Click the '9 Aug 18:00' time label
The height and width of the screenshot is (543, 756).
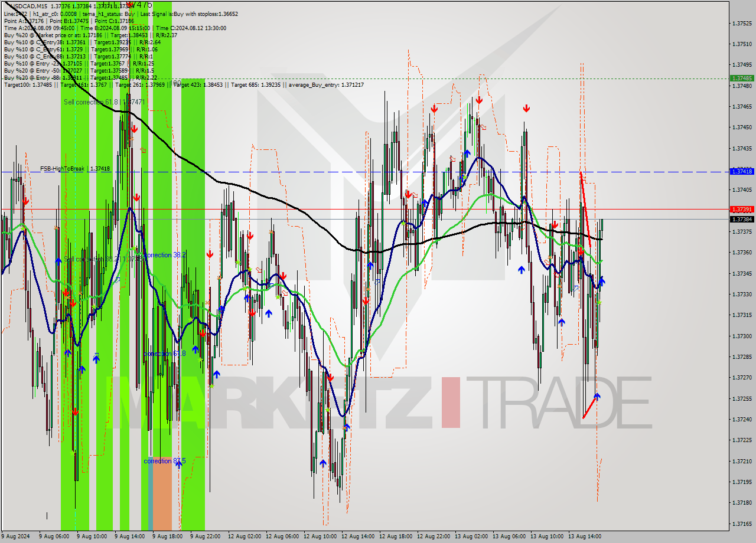[x=167, y=537]
